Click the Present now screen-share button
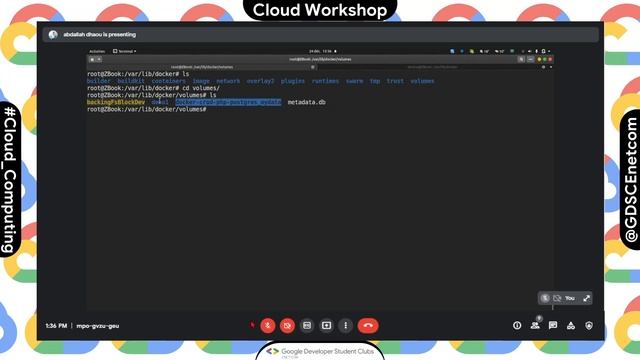Image resolution: width=640 pixels, height=360 pixels. point(326,326)
